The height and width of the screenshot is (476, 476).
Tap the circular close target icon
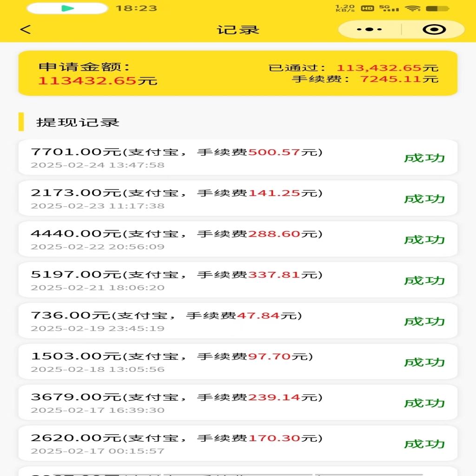pos(434,30)
